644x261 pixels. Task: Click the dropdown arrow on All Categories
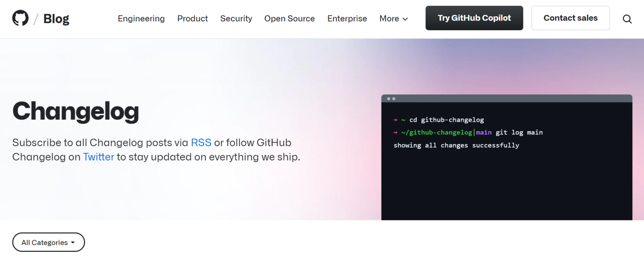pyautogui.click(x=73, y=242)
